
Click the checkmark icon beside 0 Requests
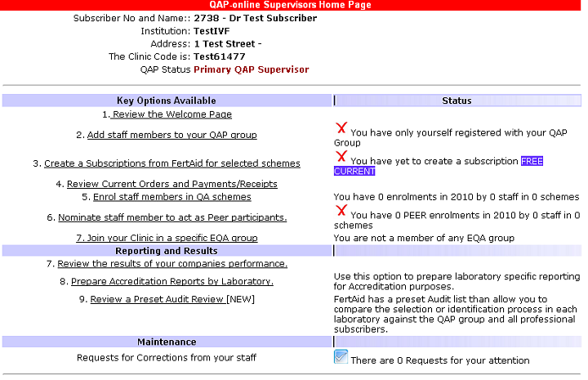pyautogui.click(x=341, y=357)
